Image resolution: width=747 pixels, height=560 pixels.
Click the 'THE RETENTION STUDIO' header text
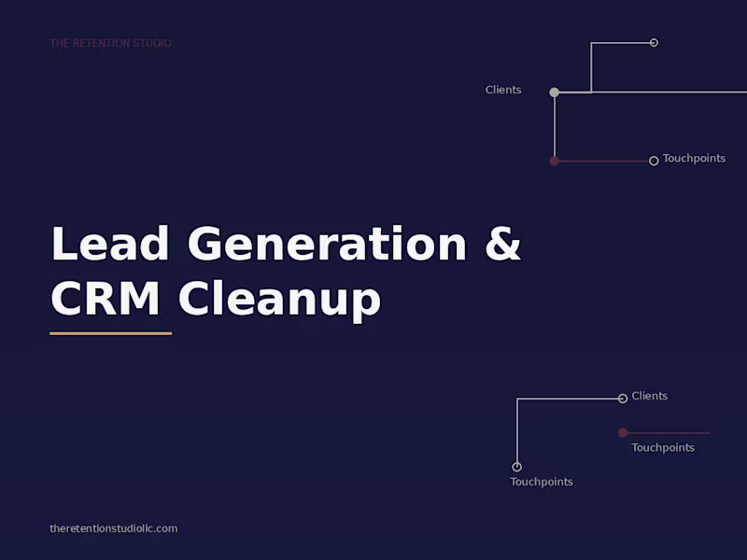(x=110, y=43)
